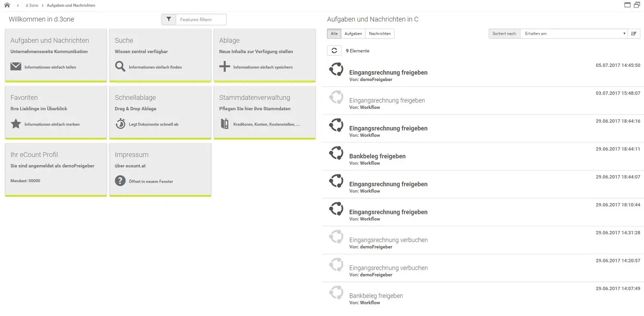Image resolution: width=644 pixels, height=316 pixels.
Task: Switch the list to Aufgaben only
Action: (x=353, y=33)
